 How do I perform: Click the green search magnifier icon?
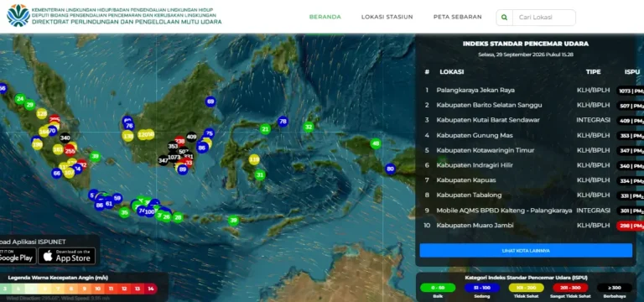(x=504, y=18)
